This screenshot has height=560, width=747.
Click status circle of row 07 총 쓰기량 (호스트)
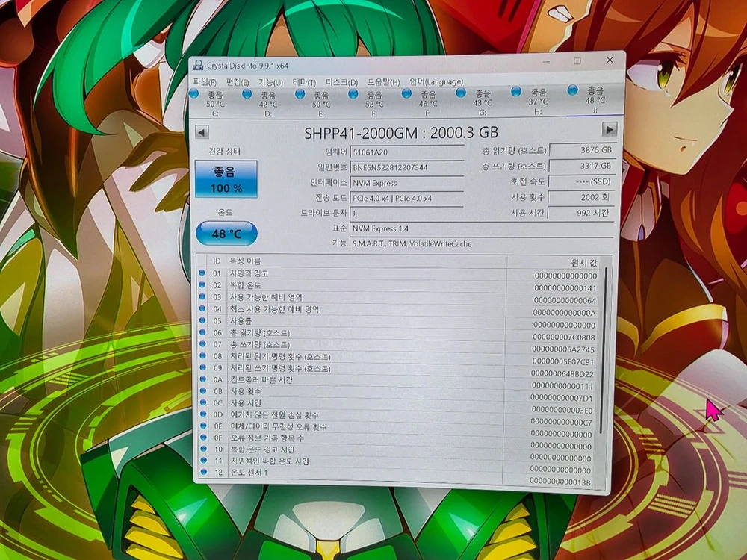click(202, 343)
